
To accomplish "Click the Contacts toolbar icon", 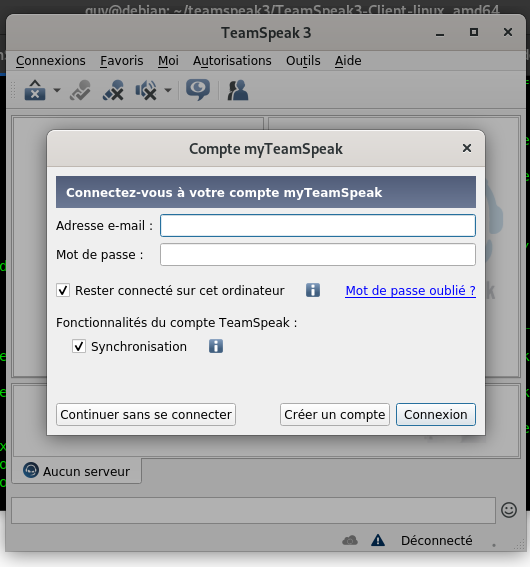I will [x=238, y=90].
